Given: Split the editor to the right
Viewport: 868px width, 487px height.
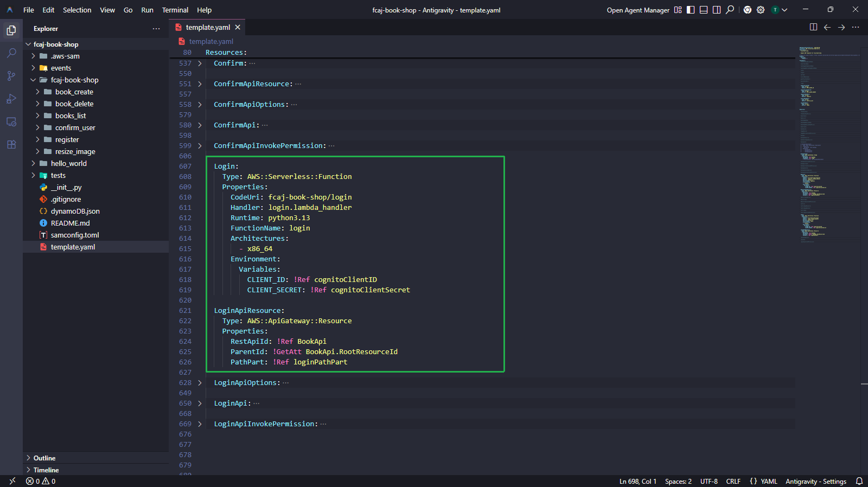Looking at the screenshot, I should pyautogui.click(x=813, y=27).
